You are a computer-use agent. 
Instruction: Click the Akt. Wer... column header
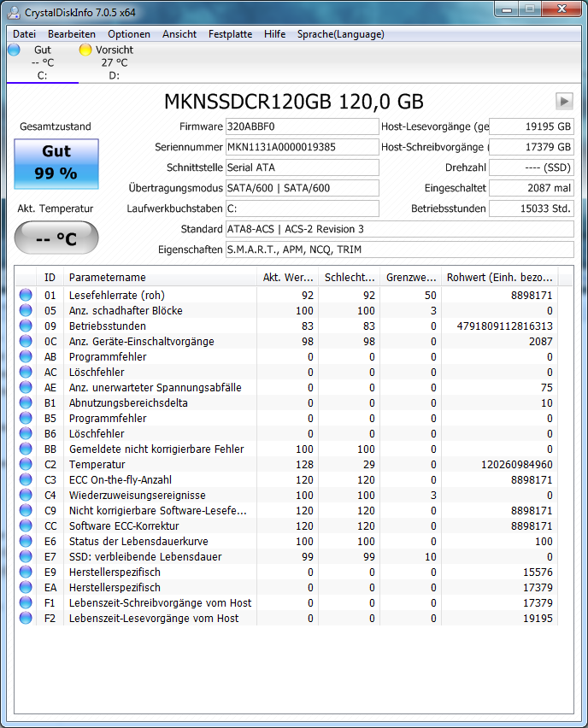[x=287, y=277]
